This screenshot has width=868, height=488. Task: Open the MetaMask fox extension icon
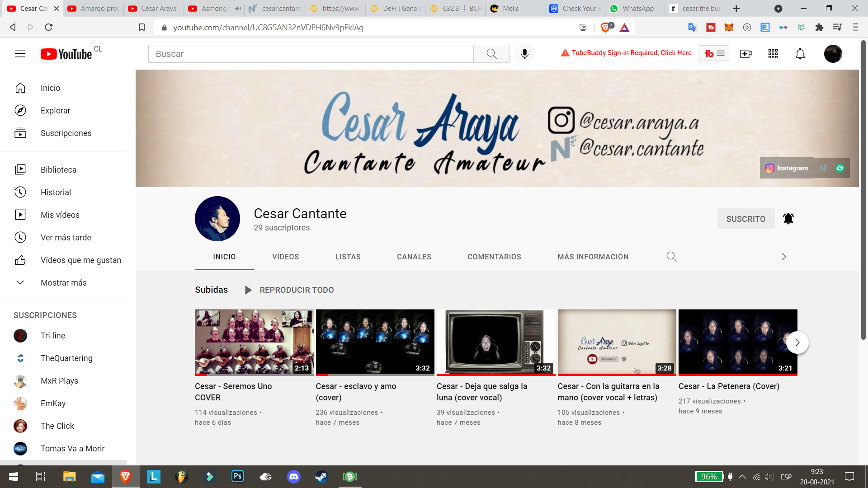pos(729,27)
